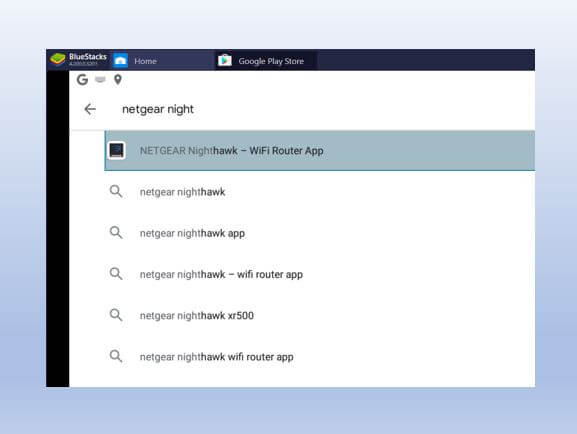Viewport: 577px width, 434px height.
Task: Click the Play Store tab bag icon
Action: coord(224,60)
